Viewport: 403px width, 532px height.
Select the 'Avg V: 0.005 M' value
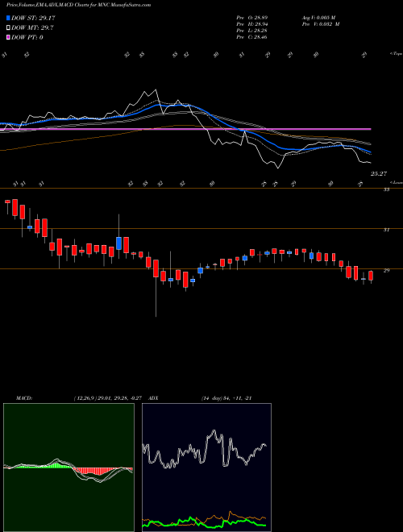318,17
